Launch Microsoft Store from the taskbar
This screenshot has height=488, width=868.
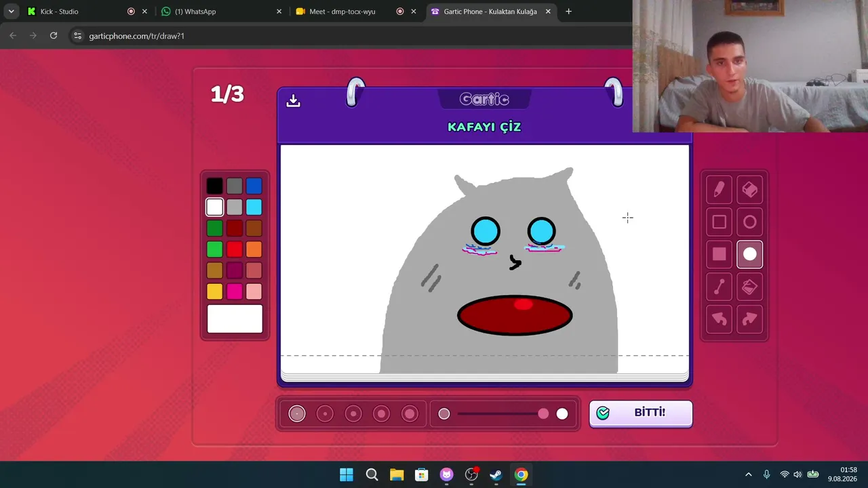422,474
